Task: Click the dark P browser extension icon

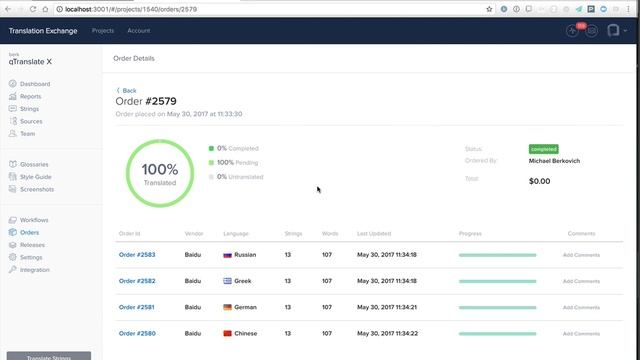Action: tap(591, 9)
